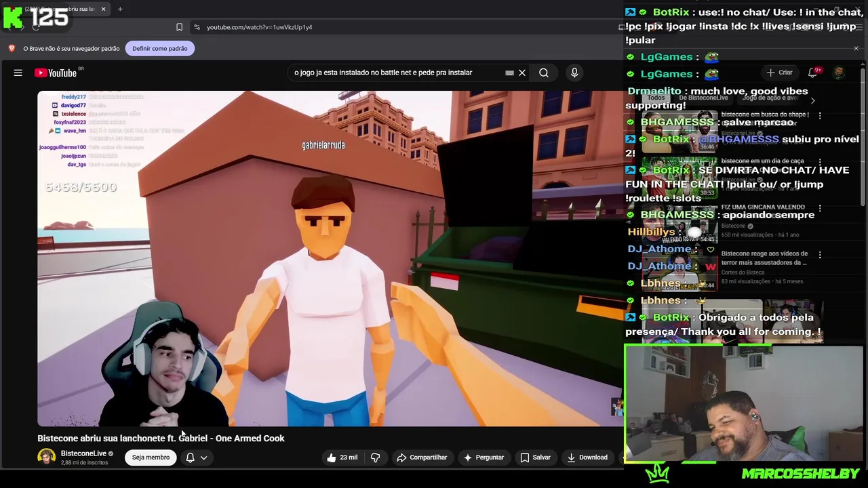
Task: Click the '2,88 mi de inscritos' subscriber count
Action: point(84,463)
